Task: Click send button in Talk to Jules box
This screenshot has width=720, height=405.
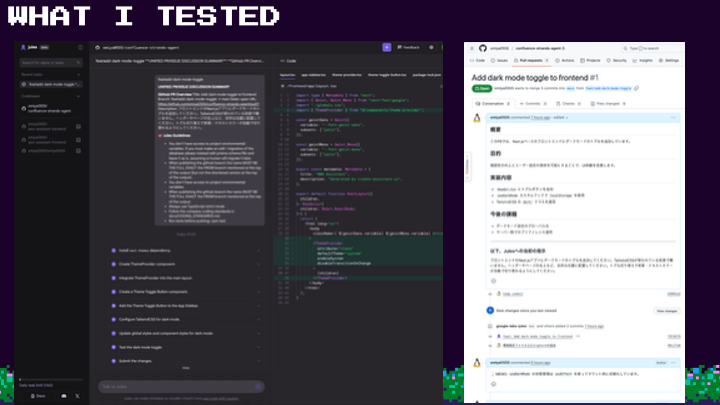Action: [x=259, y=387]
